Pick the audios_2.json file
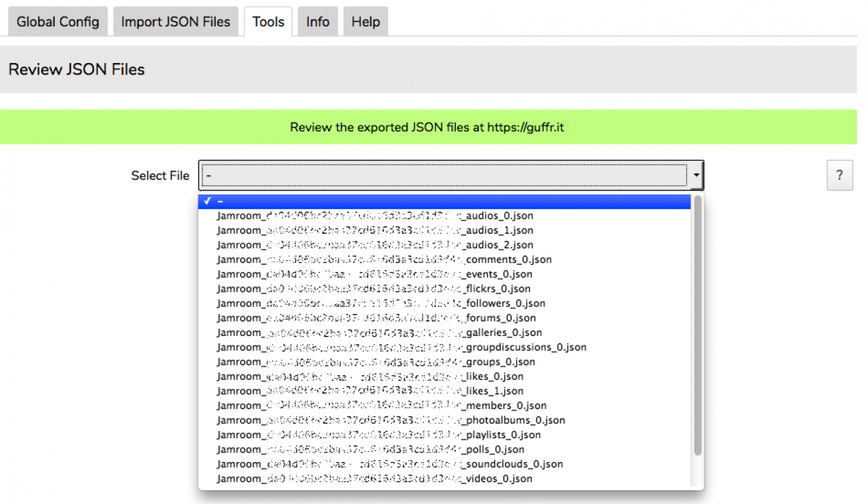Viewport: 867px width, 504px height. [x=375, y=245]
